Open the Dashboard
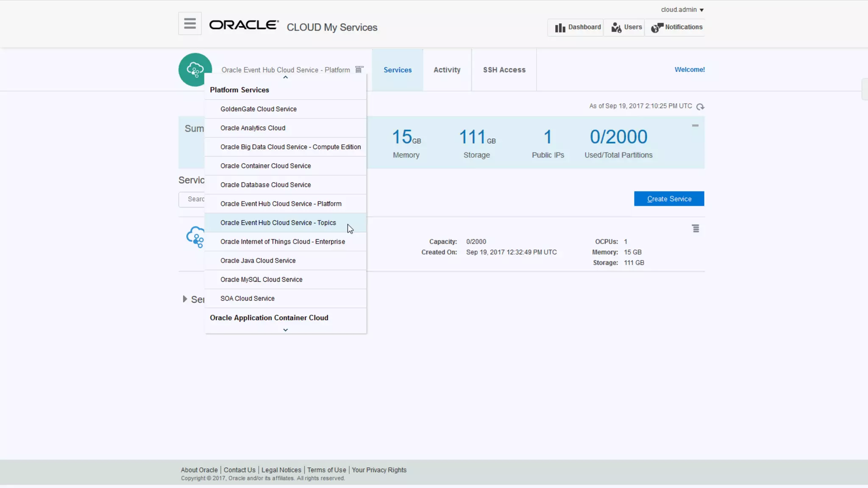 577,28
